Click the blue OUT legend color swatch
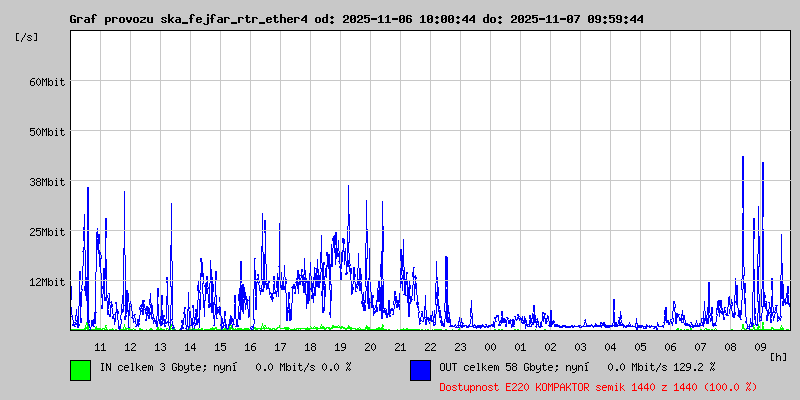The image size is (800, 400). pyautogui.click(x=420, y=369)
